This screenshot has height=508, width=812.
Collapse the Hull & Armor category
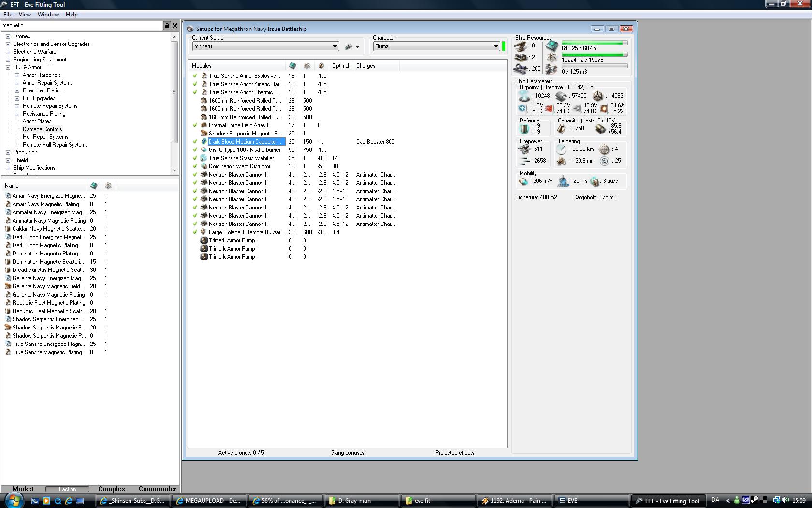click(x=8, y=67)
